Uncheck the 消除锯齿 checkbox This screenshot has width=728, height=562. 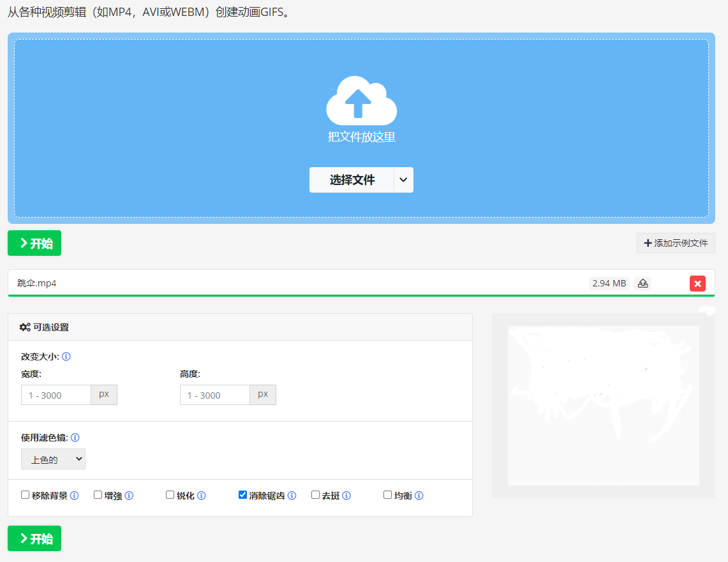(242, 495)
